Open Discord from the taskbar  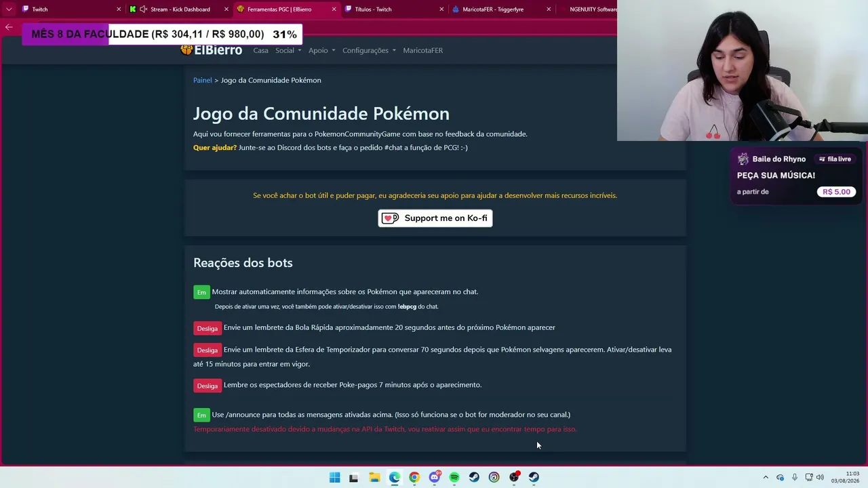(x=435, y=477)
